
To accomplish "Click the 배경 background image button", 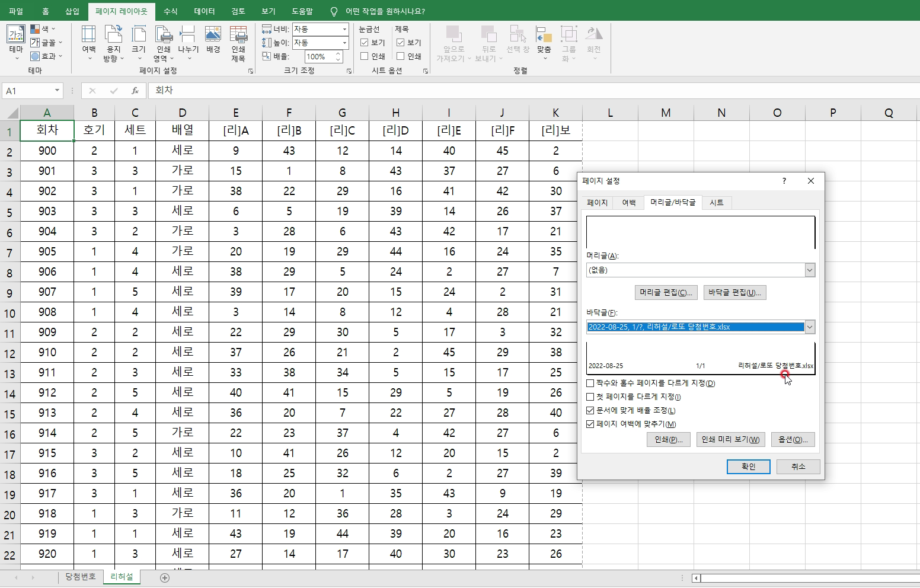I will click(213, 39).
